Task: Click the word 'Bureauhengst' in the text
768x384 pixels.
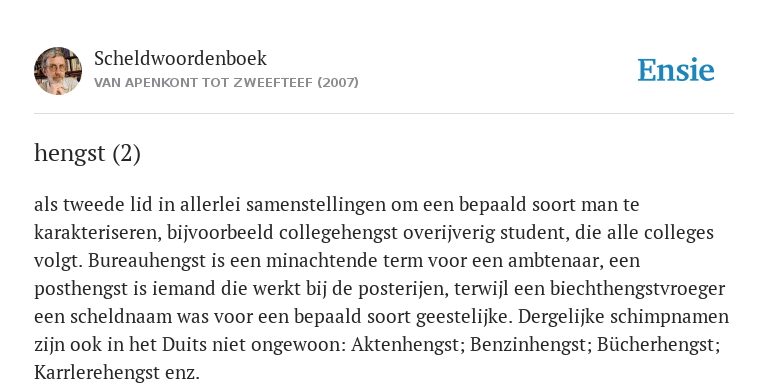Action: 147,261
